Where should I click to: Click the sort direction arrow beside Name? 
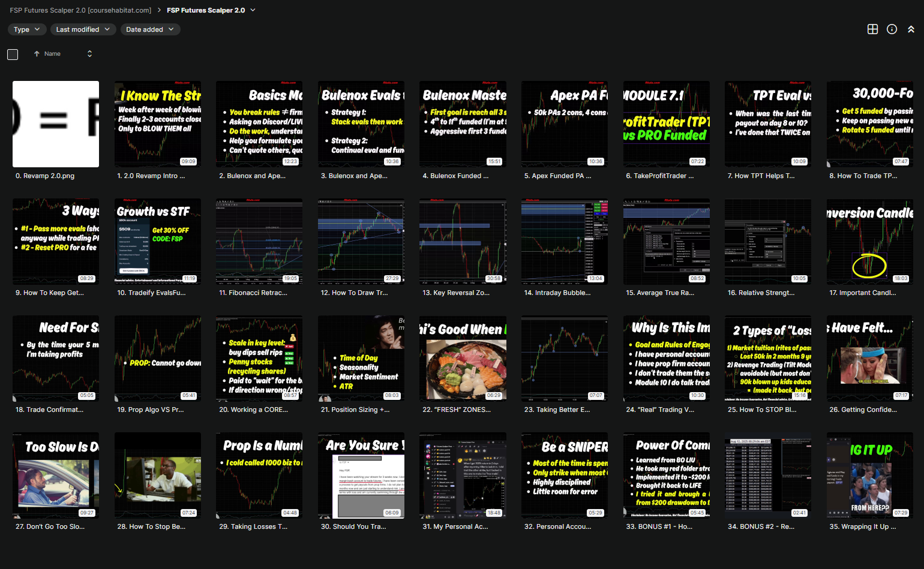click(x=37, y=54)
